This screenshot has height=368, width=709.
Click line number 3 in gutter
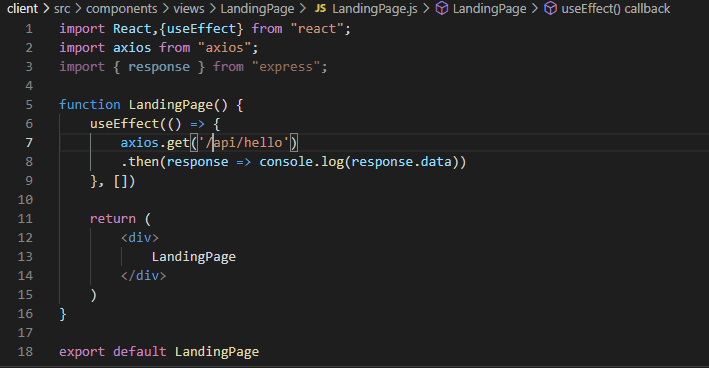[x=29, y=67]
